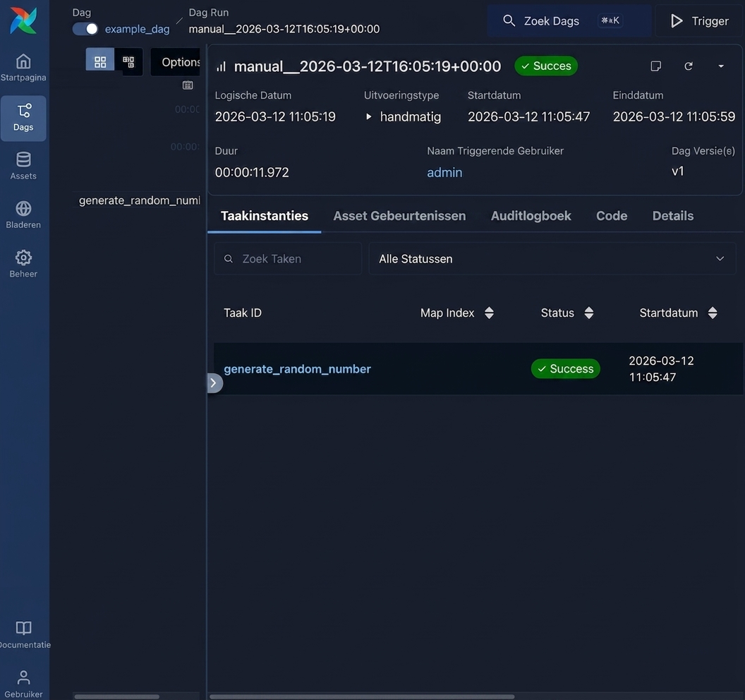This screenshot has height=700, width=745.
Task: Switch to the Auditlogboek tab
Action: (x=531, y=216)
